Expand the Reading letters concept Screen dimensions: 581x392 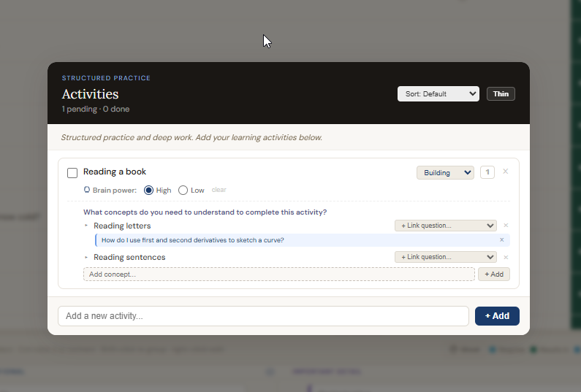tap(86, 226)
